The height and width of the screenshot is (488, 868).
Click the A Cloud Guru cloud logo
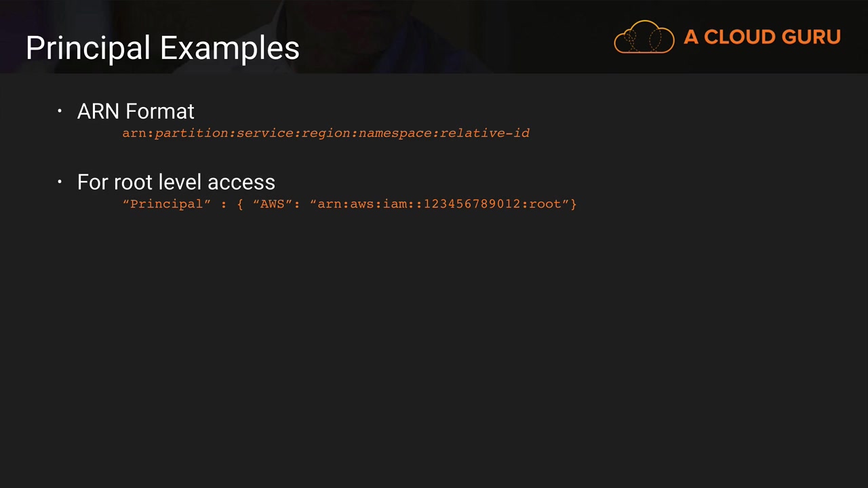644,37
